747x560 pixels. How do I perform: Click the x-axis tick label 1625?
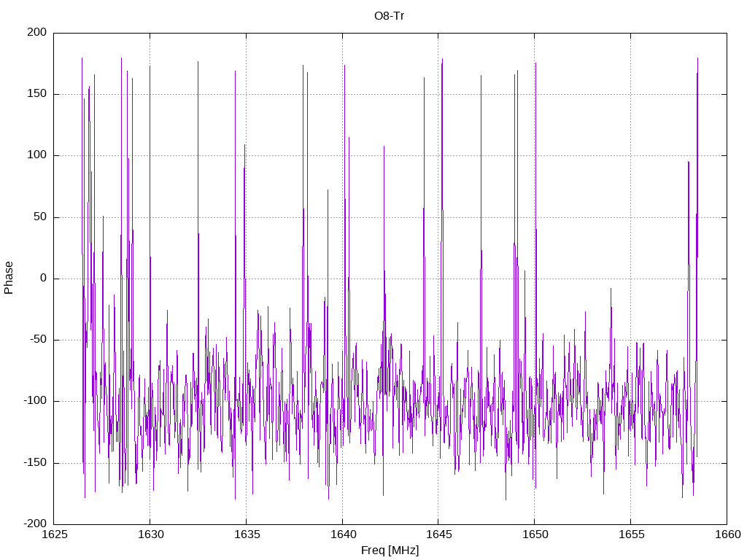coord(54,534)
